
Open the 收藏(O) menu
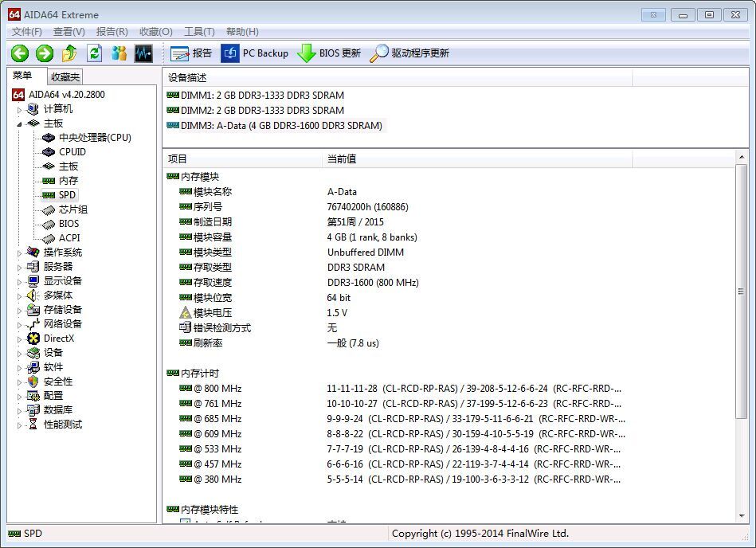coord(155,32)
